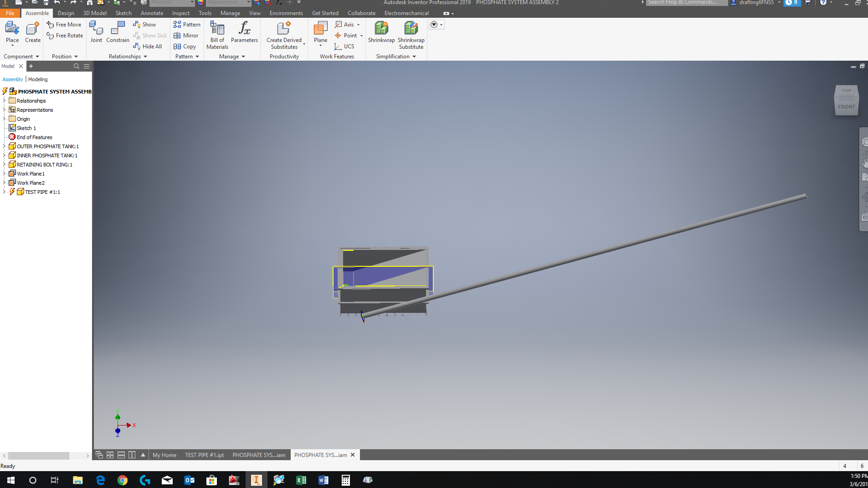Select the Mirror components tool
868x488 pixels.
pyautogui.click(x=187, y=35)
